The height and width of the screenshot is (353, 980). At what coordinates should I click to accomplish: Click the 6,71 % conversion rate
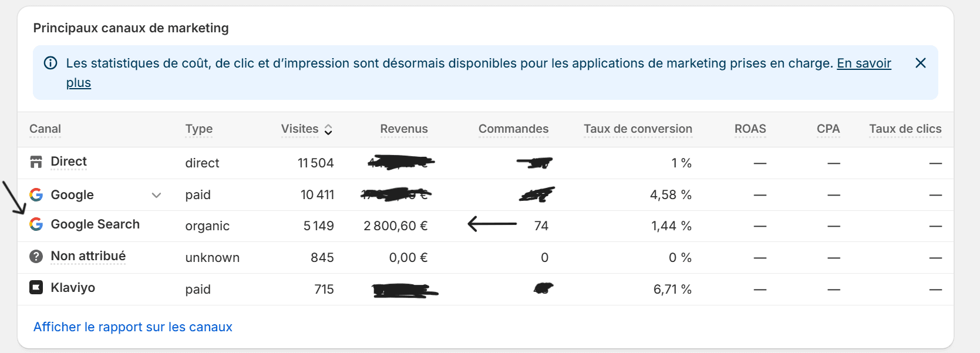click(x=672, y=290)
